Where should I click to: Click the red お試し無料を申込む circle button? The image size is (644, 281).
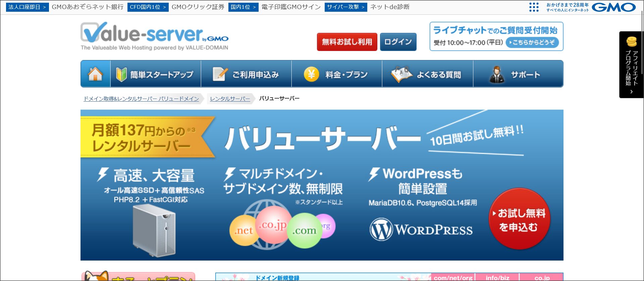click(x=520, y=219)
